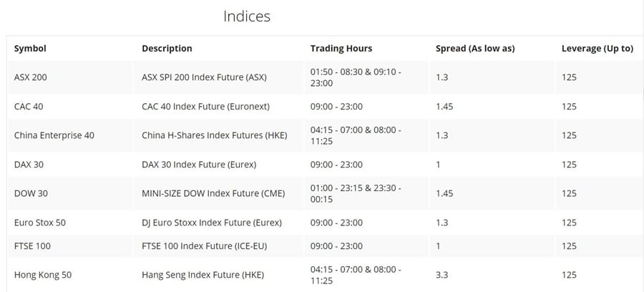Screen dimensions: 644x292
Task: Click the DOW 30 symbol
Action: point(31,193)
